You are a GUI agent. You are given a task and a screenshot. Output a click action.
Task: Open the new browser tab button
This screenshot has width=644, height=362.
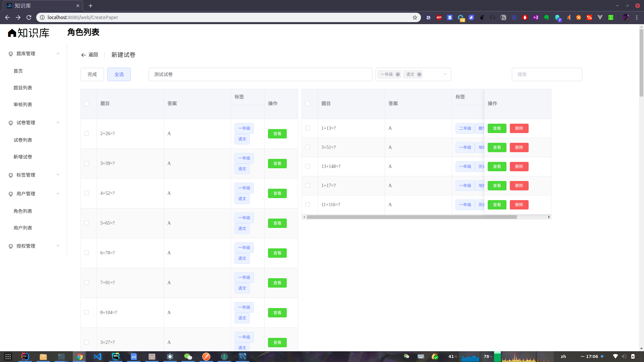click(91, 6)
